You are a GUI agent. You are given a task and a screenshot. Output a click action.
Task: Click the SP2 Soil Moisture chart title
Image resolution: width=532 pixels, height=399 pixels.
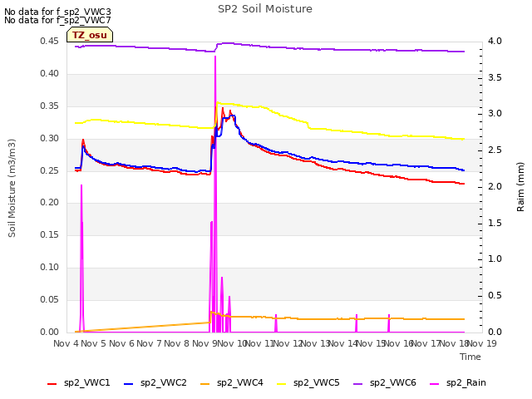(x=265, y=9)
